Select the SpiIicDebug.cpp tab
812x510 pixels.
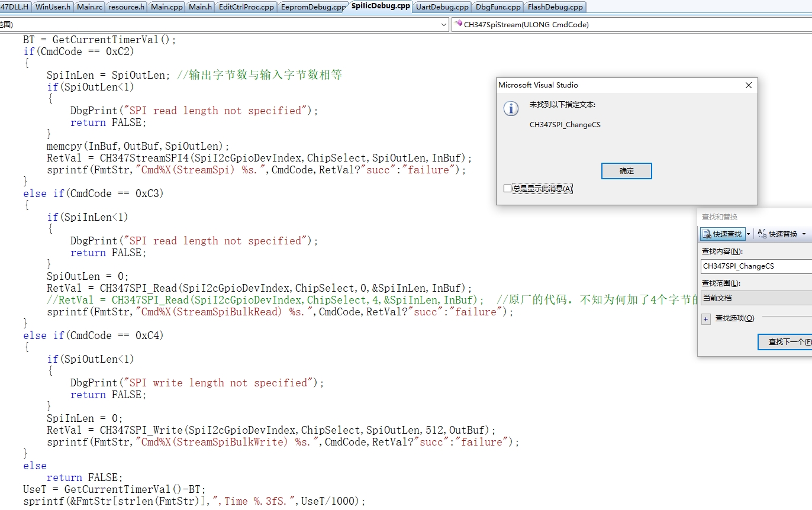(380, 7)
